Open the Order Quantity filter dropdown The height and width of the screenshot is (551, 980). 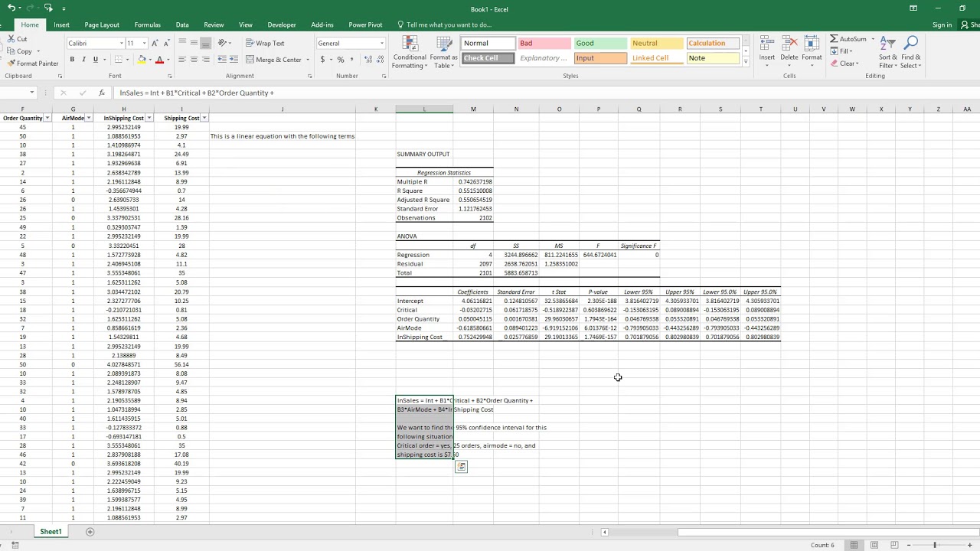[47, 118]
